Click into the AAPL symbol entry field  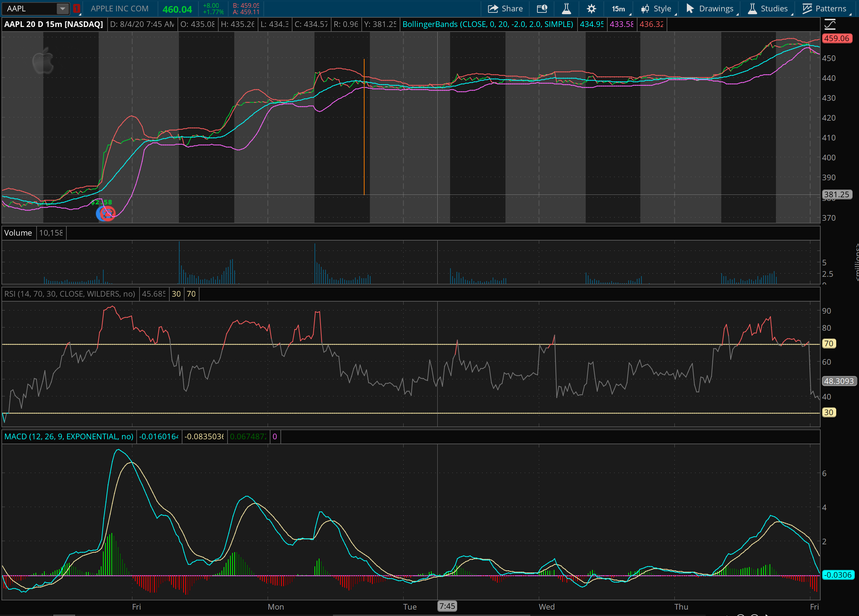pos(29,9)
